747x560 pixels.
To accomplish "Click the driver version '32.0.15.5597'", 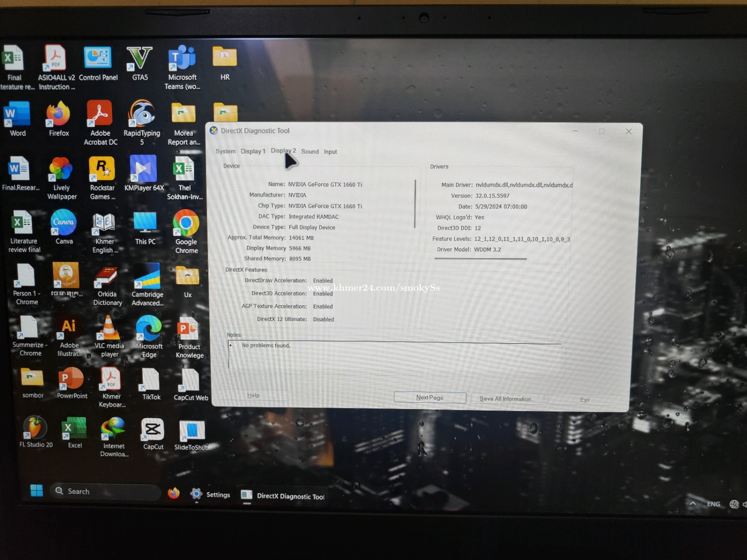I will pyautogui.click(x=492, y=196).
